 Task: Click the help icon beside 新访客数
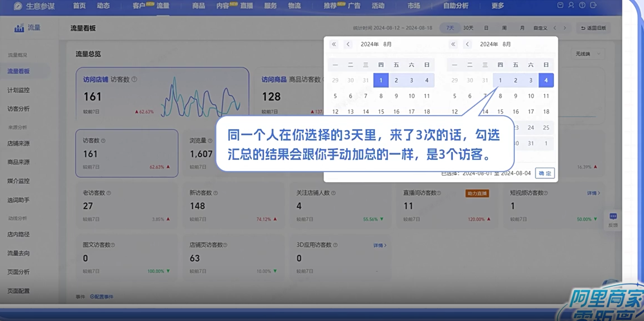coord(215,193)
